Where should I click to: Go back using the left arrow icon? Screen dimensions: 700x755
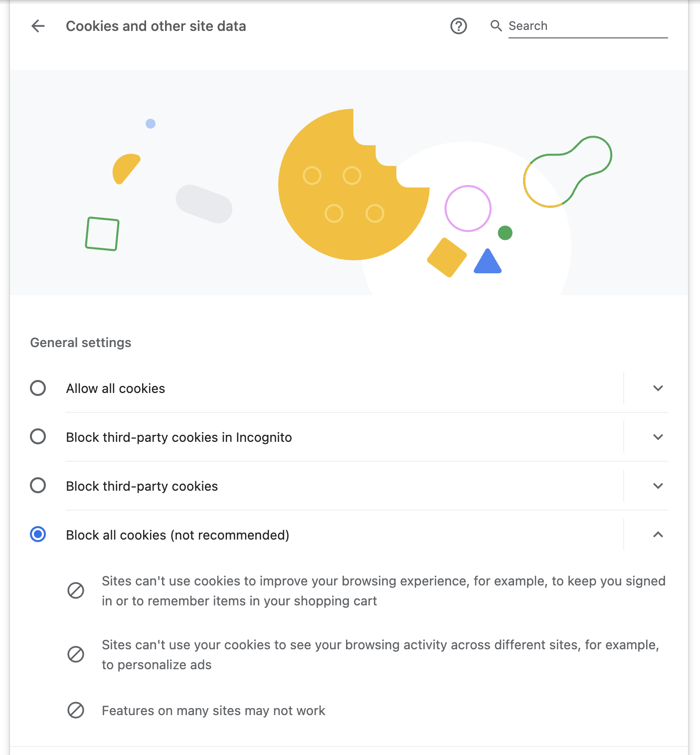pos(38,26)
